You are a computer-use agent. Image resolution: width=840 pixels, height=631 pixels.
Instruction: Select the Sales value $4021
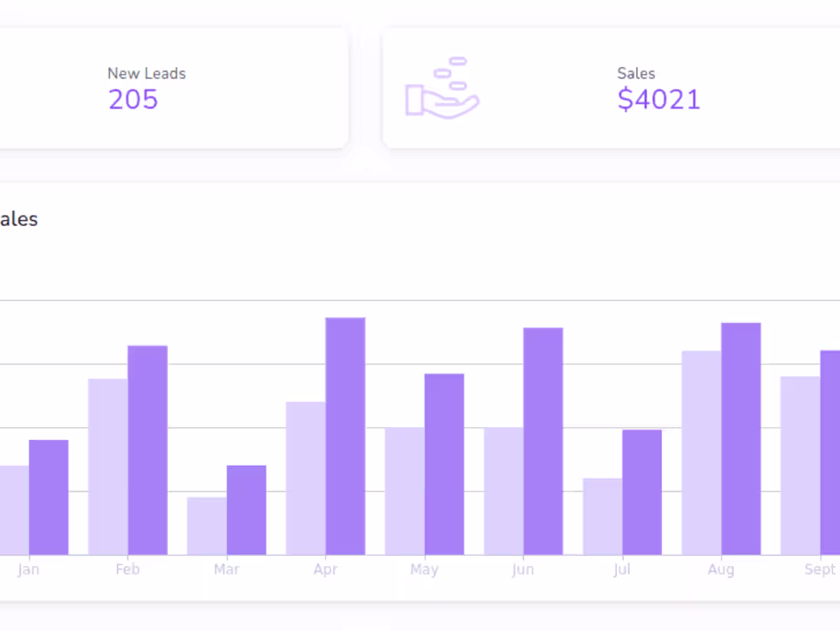pos(658,99)
